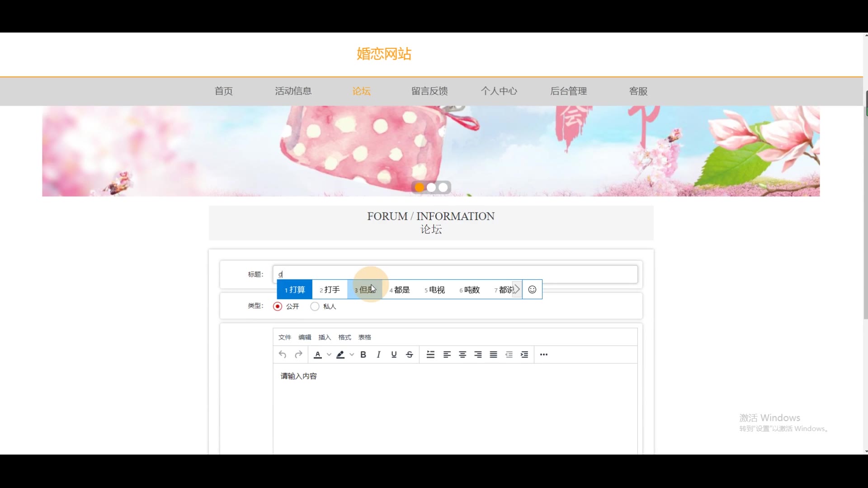The height and width of the screenshot is (488, 868).
Task: Apply strikethrough formatting
Action: click(x=410, y=355)
